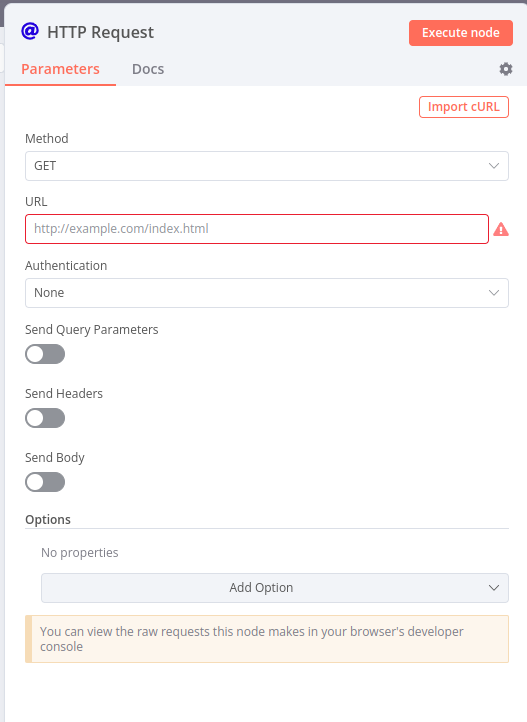Click the URL warning triangle icon

(x=501, y=229)
